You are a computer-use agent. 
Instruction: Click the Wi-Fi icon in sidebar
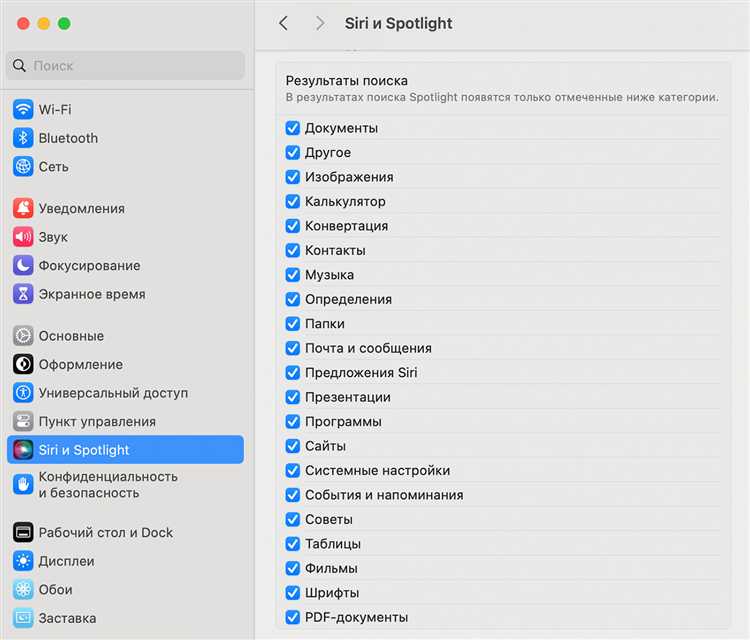(x=23, y=110)
